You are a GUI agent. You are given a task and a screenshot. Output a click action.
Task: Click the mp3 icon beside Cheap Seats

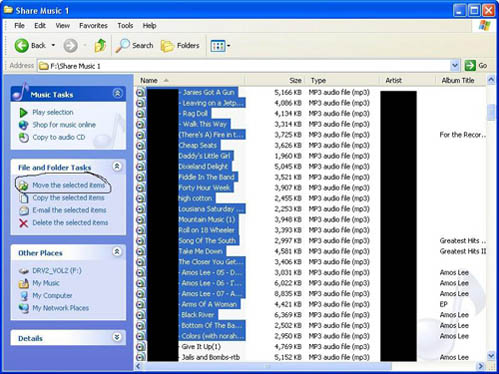pyautogui.click(x=141, y=145)
